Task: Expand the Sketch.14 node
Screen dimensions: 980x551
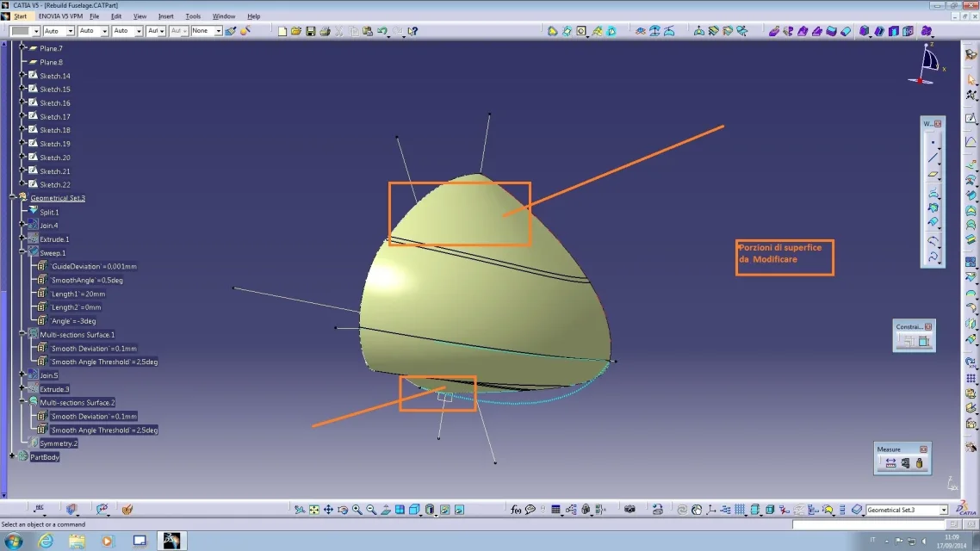Action: (22, 75)
